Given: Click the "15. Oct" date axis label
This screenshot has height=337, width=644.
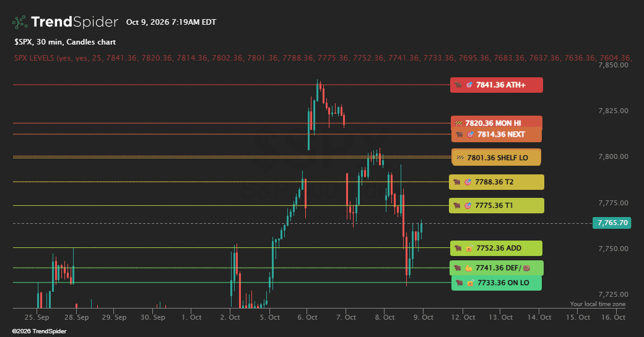Looking at the screenshot, I should 578,317.
